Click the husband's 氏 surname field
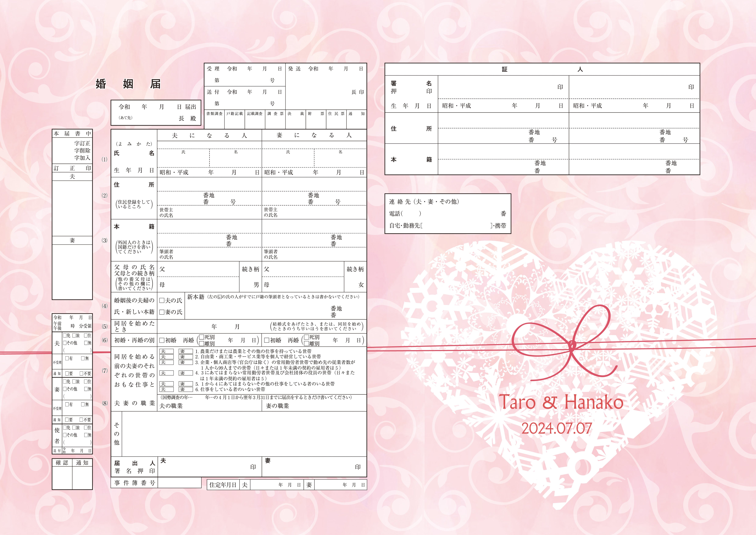756x535 pixels. click(x=183, y=158)
